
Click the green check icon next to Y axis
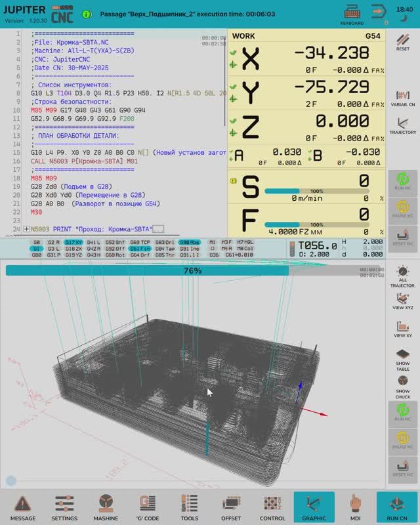pyautogui.click(x=233, y=87)
